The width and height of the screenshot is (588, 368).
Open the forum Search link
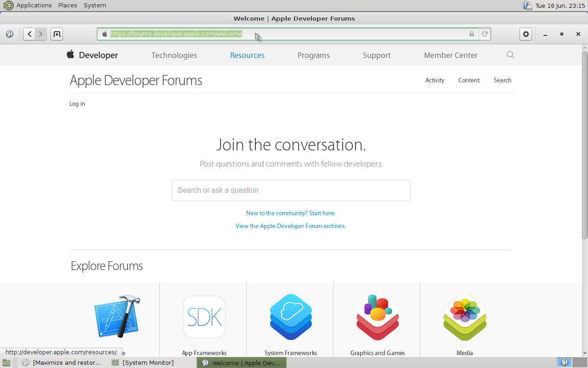tap(503, 80)
